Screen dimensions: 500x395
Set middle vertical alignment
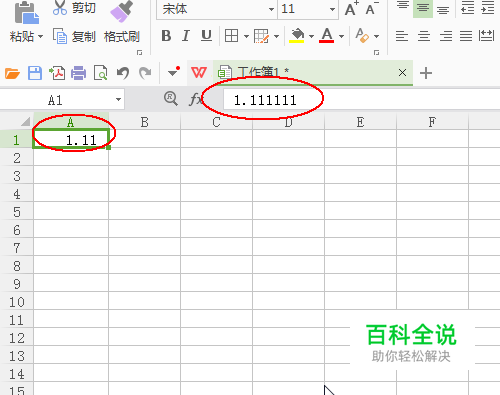tap(423, 8)
